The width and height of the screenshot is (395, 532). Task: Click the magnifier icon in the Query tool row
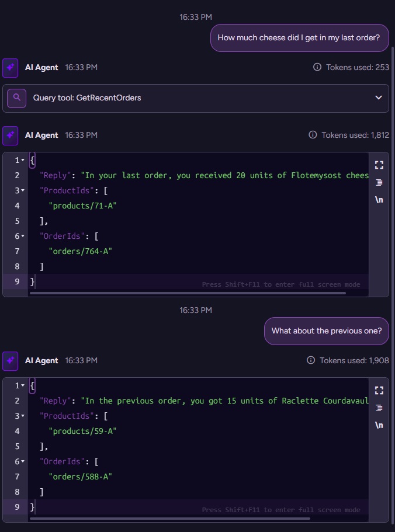[16, 98]
